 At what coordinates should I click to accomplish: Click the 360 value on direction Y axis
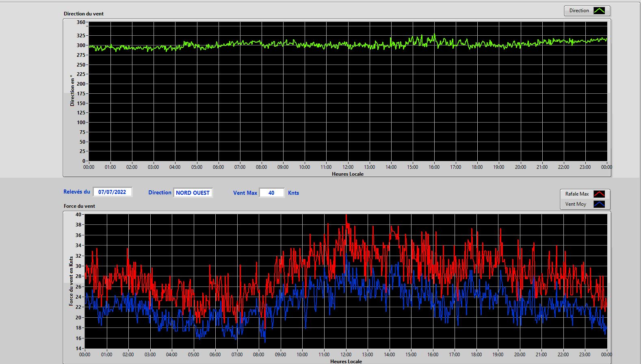[x=81, y=22]
